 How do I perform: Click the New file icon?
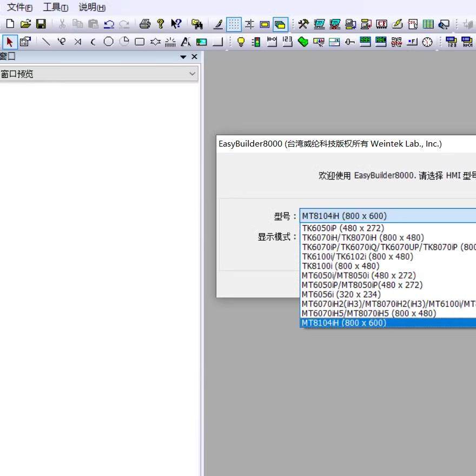coord(10,24)
